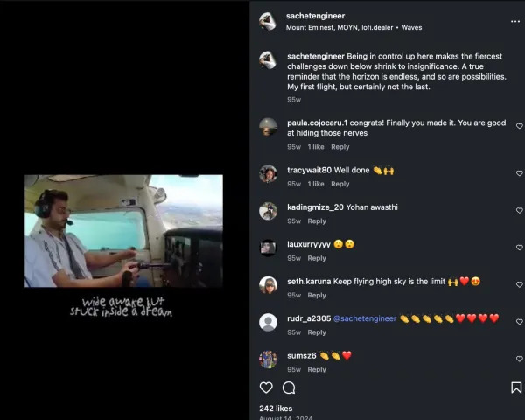Screen dimensions: 525x420
Task: Open rudr_a2305's default avatar
Action: 268,322
